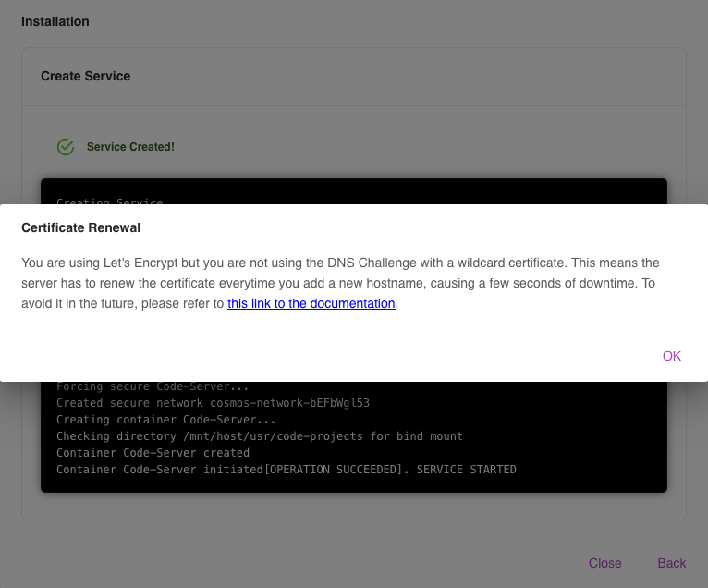The image size is (708, 588).
Task: Click the green success checkmark icon
Action: [x=66, y=147]
